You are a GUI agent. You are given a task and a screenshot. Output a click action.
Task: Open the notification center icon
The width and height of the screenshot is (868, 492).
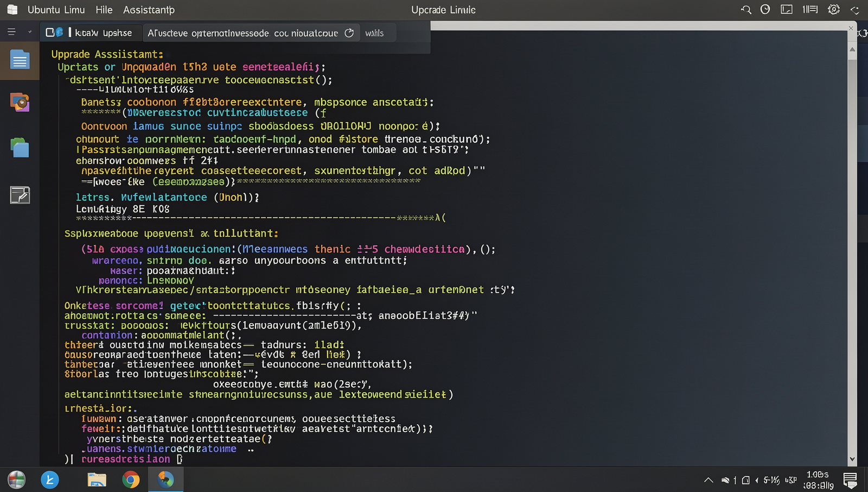click(x=850, y=480)
